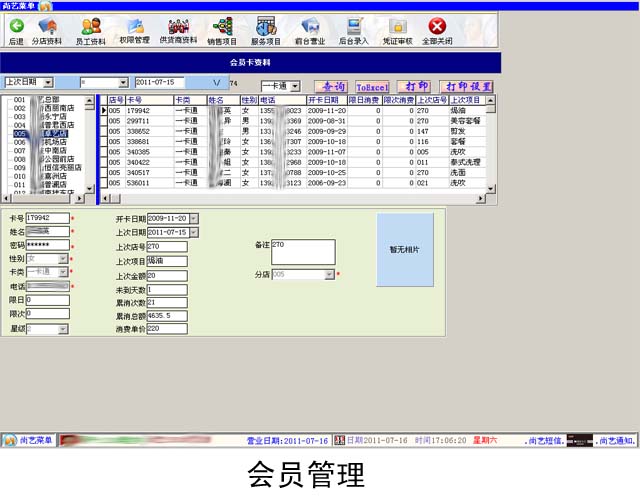Open the 开卡日期 date picker dropdown
The width and height of the screenshot is (640, 500).
(193, 218)
